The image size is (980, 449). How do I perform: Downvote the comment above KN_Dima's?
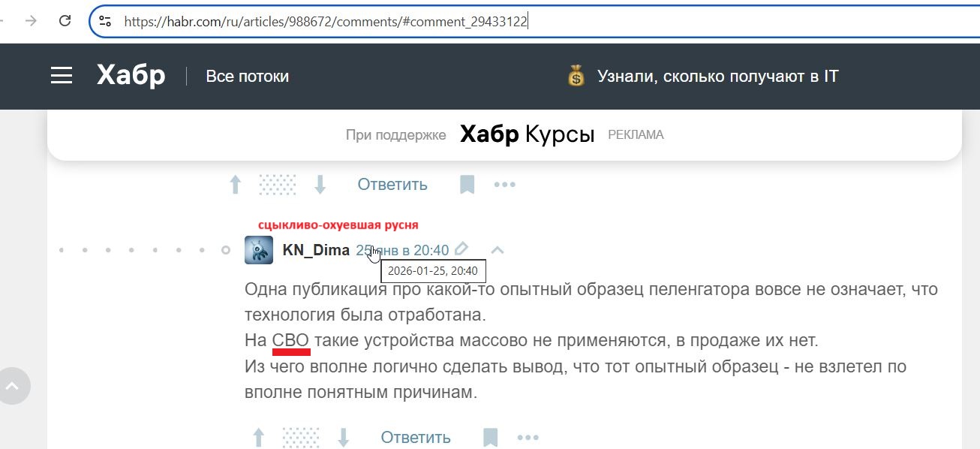pyautogui.click(x=320, y=185)
